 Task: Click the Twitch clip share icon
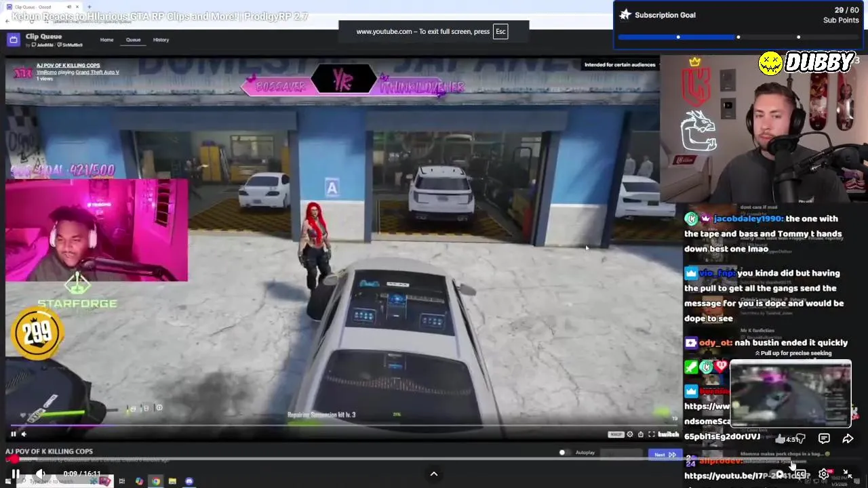point(640,434)
